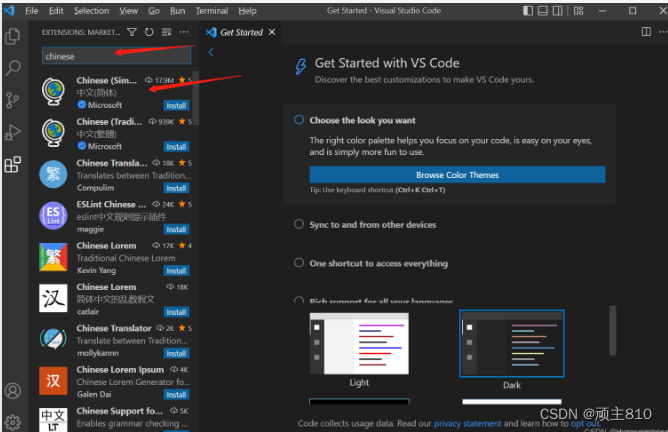Click the extensions search field containing 'chinese'

[x=116, y=56]
